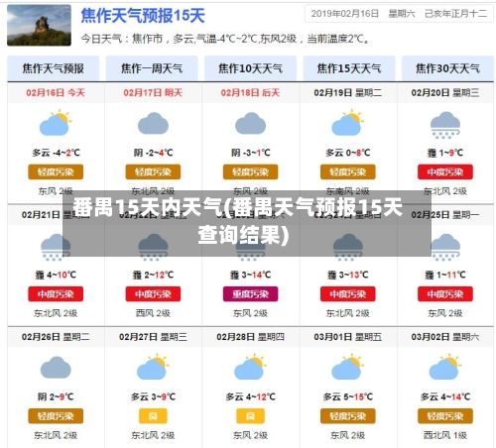Viewport: 496px width, 448px height.
Task: Click the 多云 -4~2℃ temperature text
Action: click(x=56, y=153)
